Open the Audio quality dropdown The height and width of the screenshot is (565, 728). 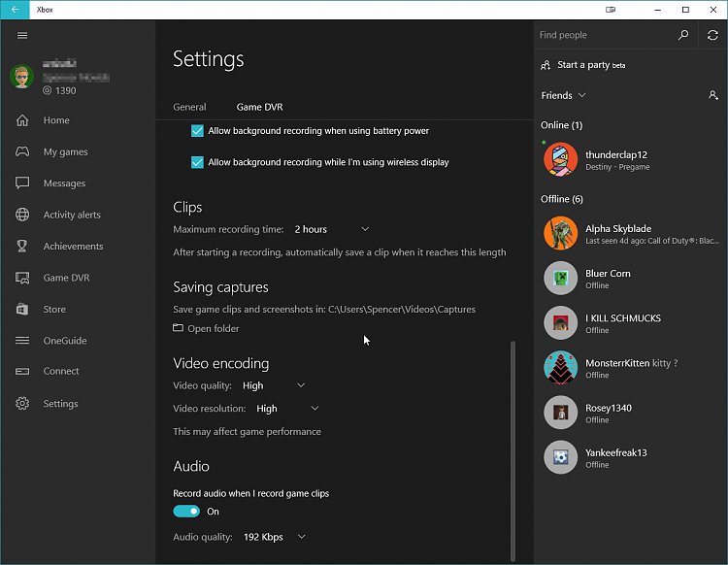click(x=275, y=537)
